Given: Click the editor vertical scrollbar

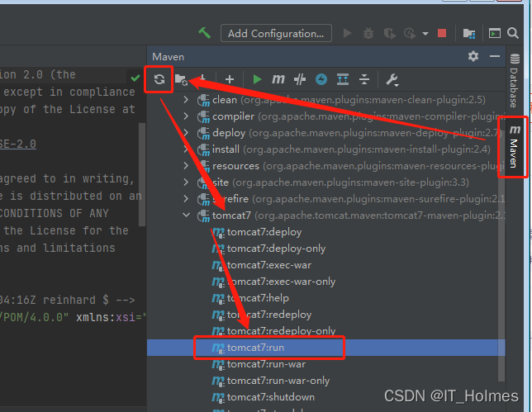Looking at the screenshot, I should coord(142,174).
